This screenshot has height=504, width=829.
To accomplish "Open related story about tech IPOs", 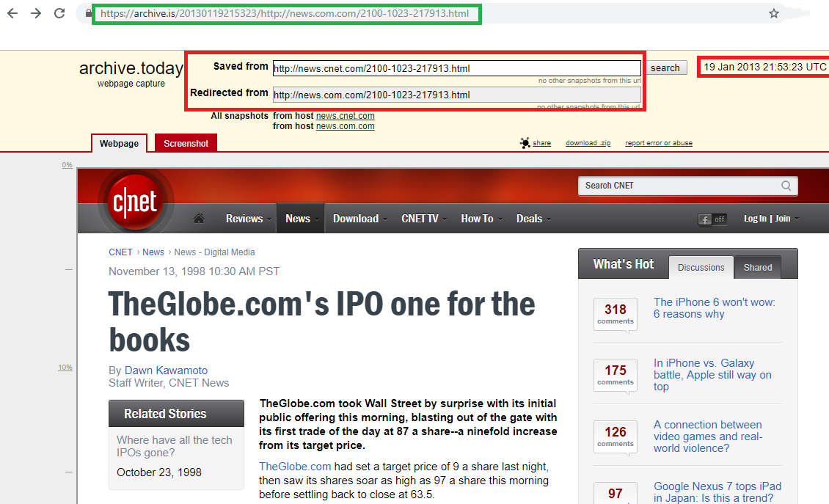I will tap(175, 446).
